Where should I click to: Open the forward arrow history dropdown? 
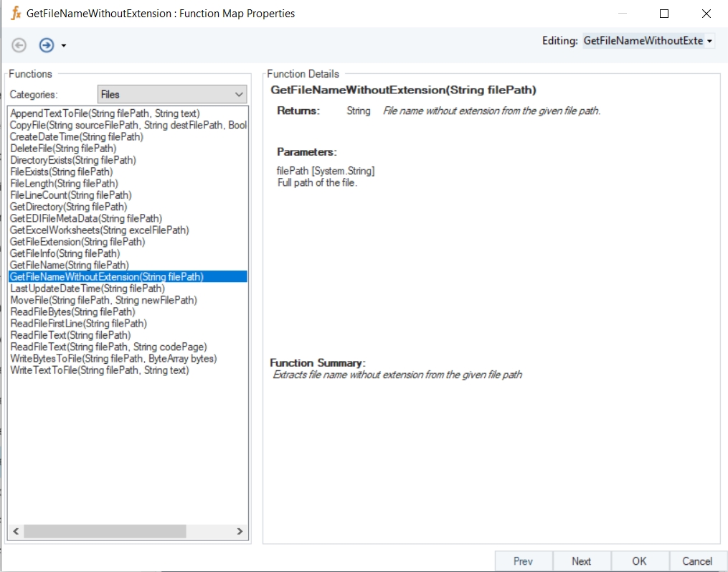[x=64, y=46]
